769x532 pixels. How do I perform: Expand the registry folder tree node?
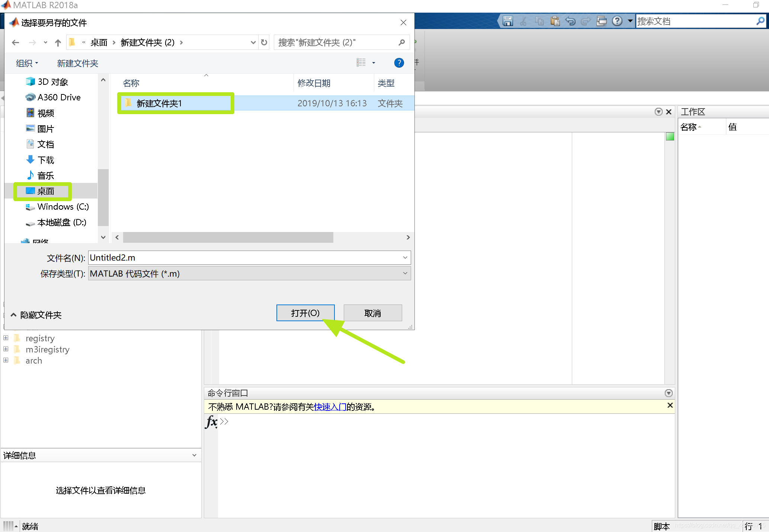click(x=6, y=338)
